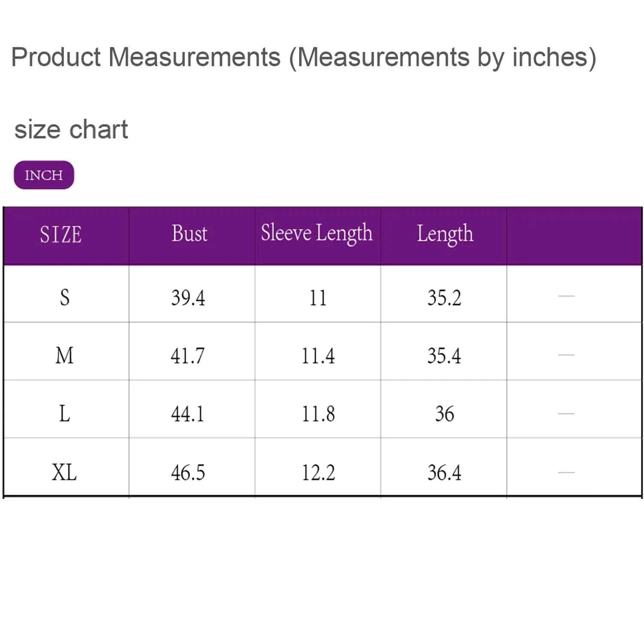The height and width of the screenshot is (644, 644).
Task: Select the 11.8 sleeve length value
Action: click(x=318, y=414)
